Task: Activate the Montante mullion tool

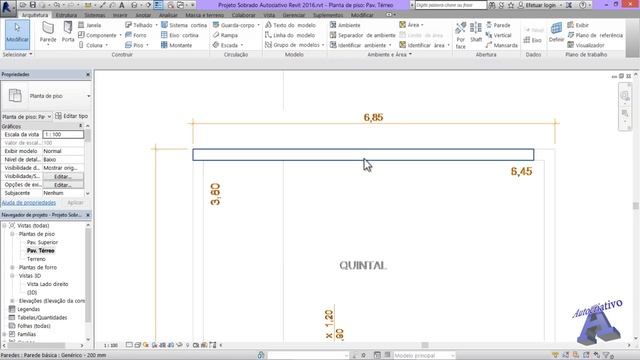Action: [x=176, y=45]
